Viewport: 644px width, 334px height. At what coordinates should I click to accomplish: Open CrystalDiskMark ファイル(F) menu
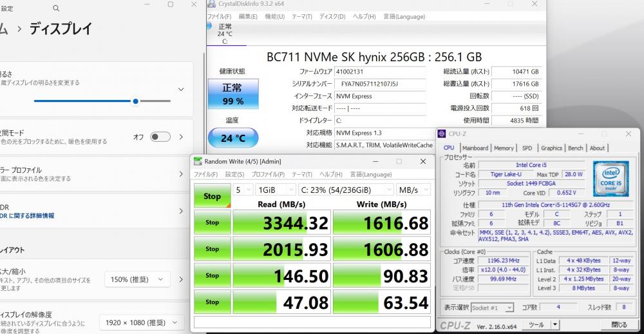point(206,174)
